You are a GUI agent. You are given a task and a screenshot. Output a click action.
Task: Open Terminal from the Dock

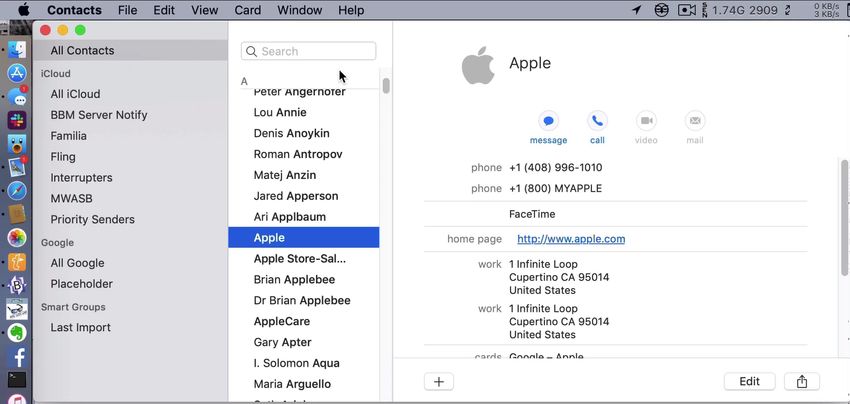(x=17, y=380)
